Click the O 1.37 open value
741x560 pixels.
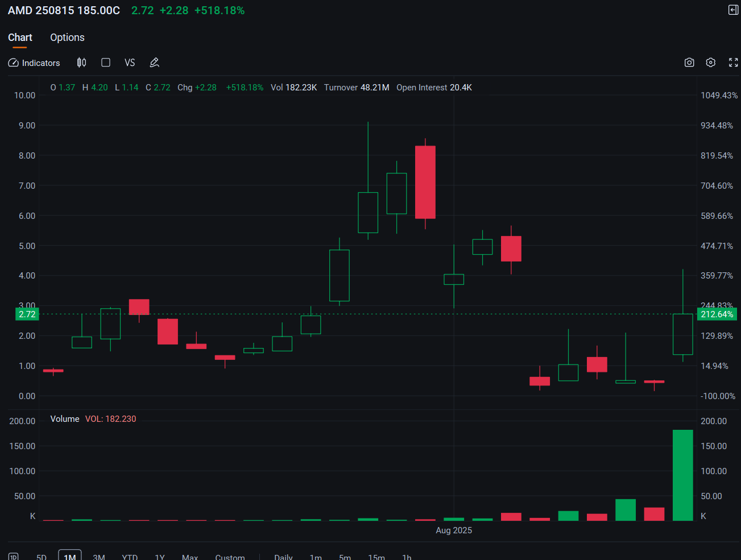tap(63, 88)
